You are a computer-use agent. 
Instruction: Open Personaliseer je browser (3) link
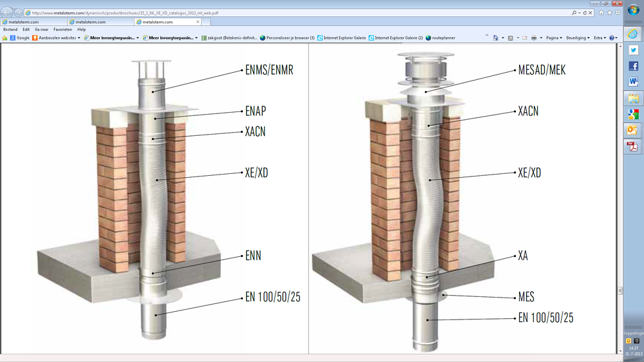tap(287, 38)
